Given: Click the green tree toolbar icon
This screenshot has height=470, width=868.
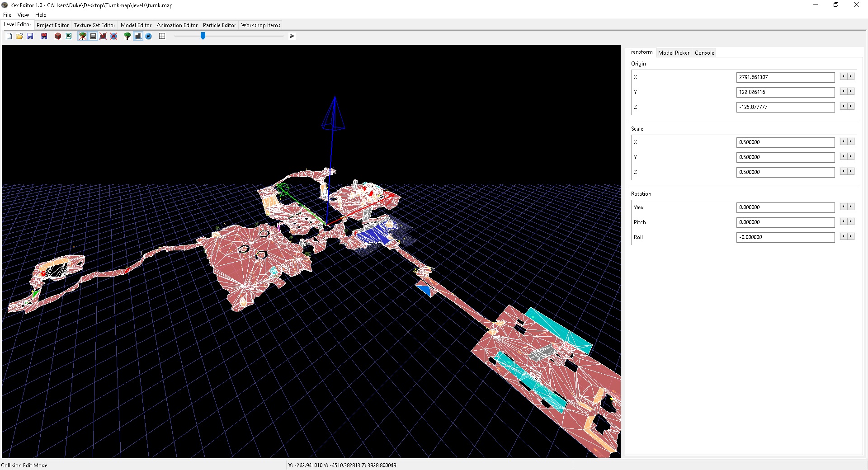Looking at the screenshot, I should tap(127, 36).
